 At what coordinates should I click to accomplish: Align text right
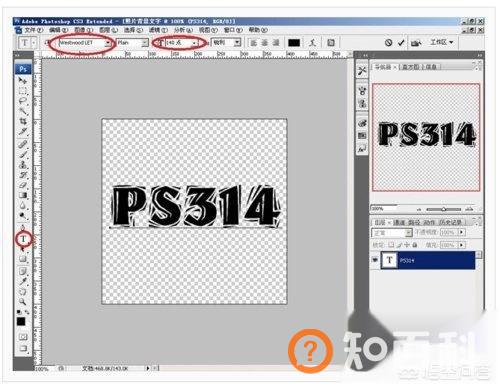click(x=276, y=43)
